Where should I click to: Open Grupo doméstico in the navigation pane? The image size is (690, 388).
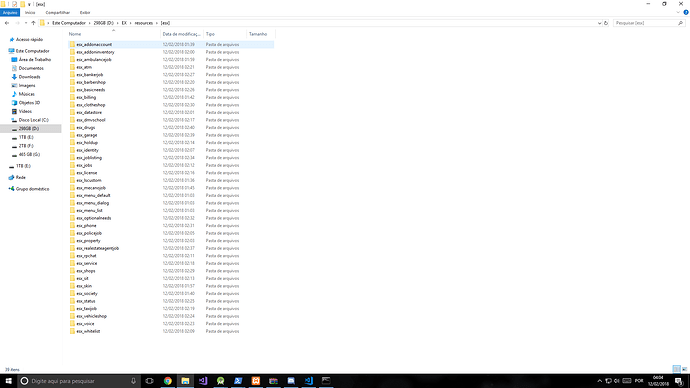tap(32, 189)
